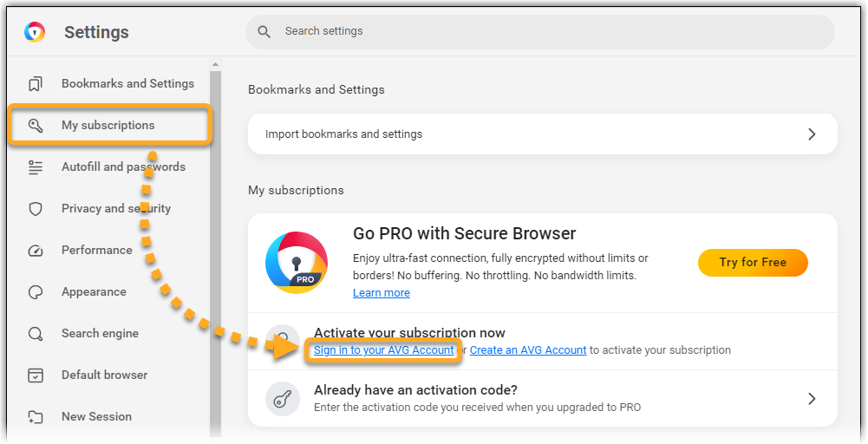Expand Import bookmarks and settings chevron
Viewport: 868px width, 444px height.
[812, 134]
